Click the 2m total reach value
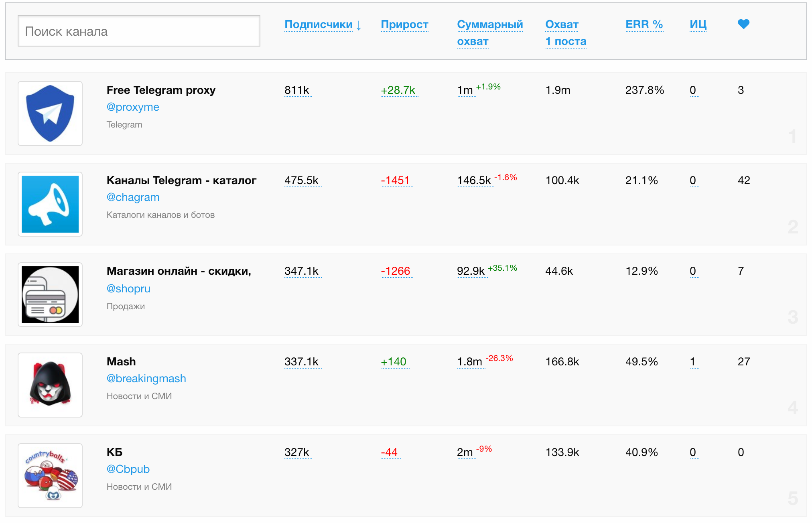 [465, 452]
